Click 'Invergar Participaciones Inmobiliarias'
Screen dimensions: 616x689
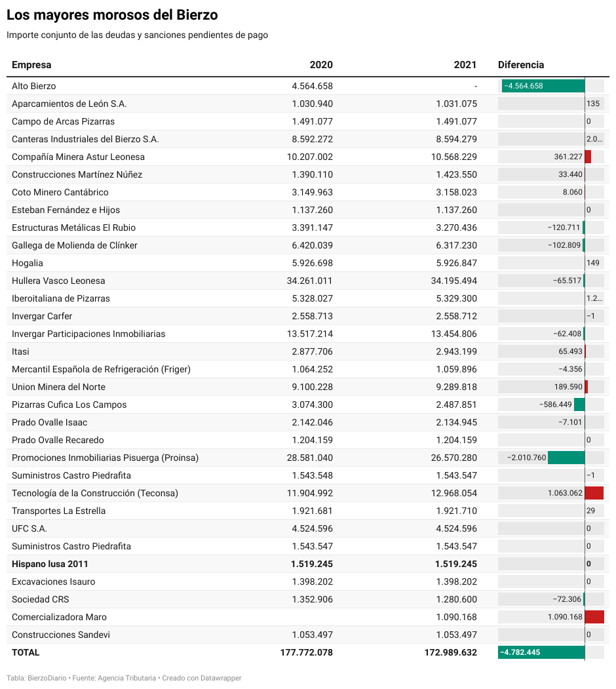[x=88, y=334]
